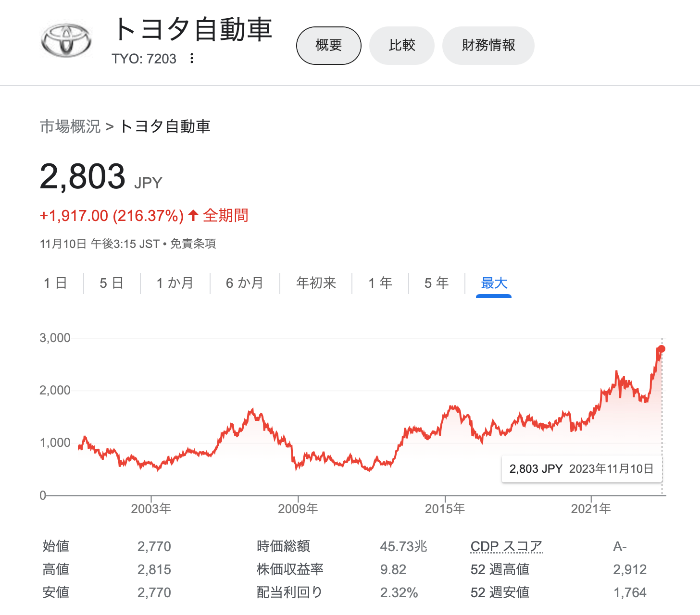Click the 配当利回り label
Screen dimensions: 700x615
[290, 592]
